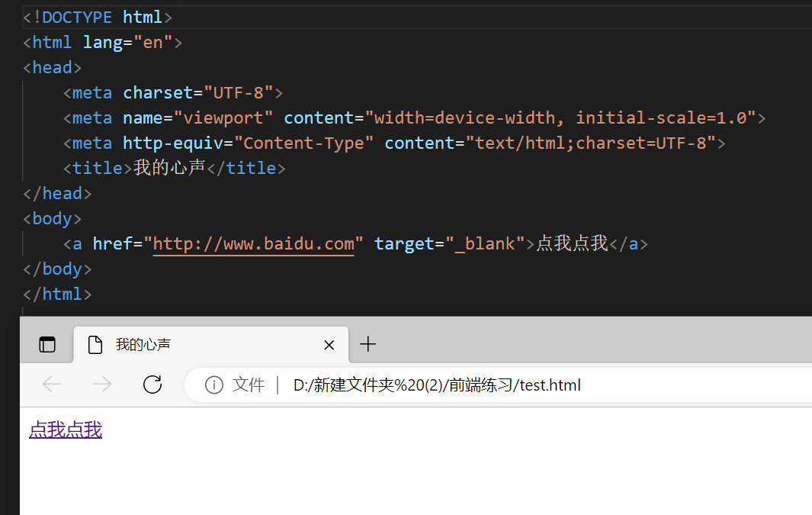This screenshot has height=515, width=812.
Task: Click the 文件 info icon in the address bar
Action: (213, 385)
